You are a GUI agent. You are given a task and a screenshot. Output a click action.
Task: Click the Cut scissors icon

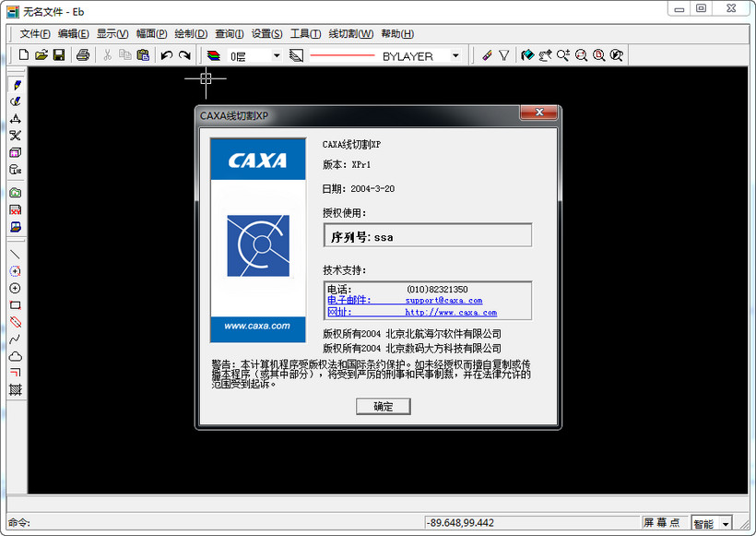(108, 55)
